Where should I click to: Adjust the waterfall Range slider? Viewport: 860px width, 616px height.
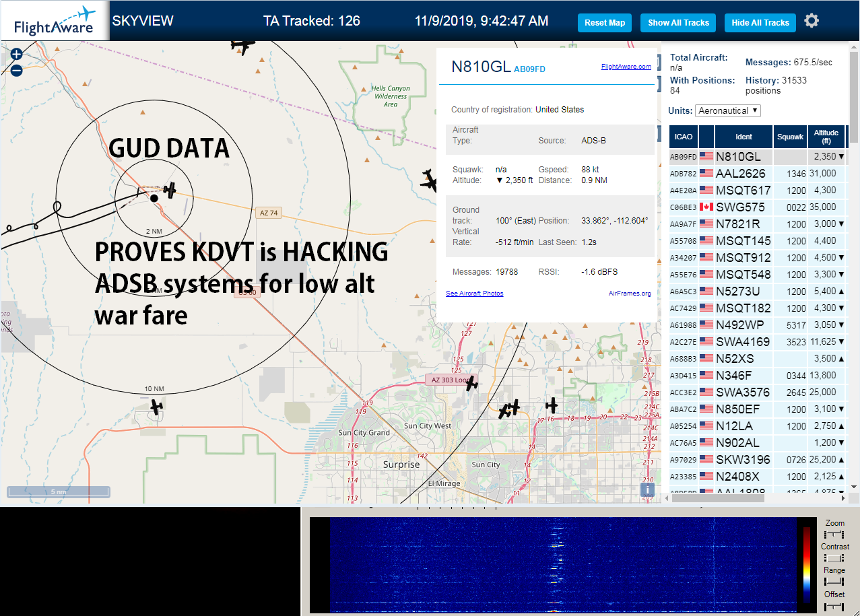tap(834, 582)
